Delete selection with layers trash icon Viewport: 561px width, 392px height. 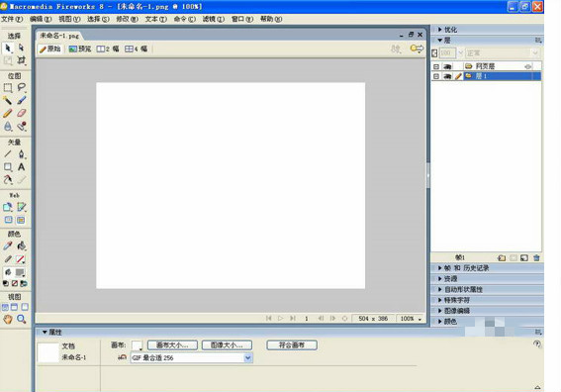[536, 257]
